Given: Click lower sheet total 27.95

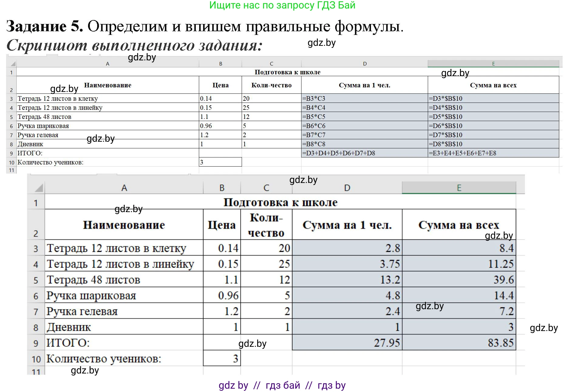Looking at the screenshot, I should pyautogui.click(x=347, y=343).
